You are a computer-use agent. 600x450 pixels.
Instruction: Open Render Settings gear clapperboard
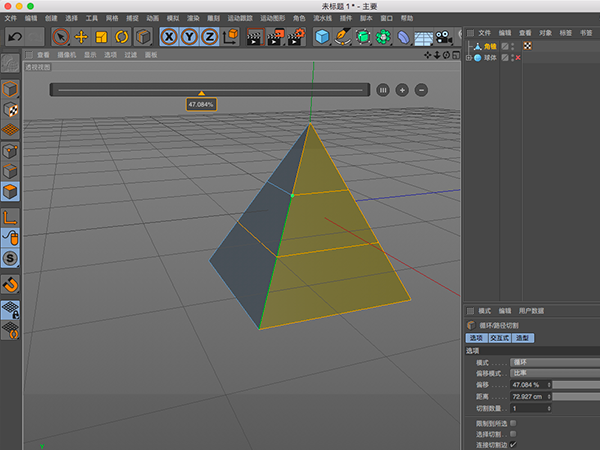[296, 37]
